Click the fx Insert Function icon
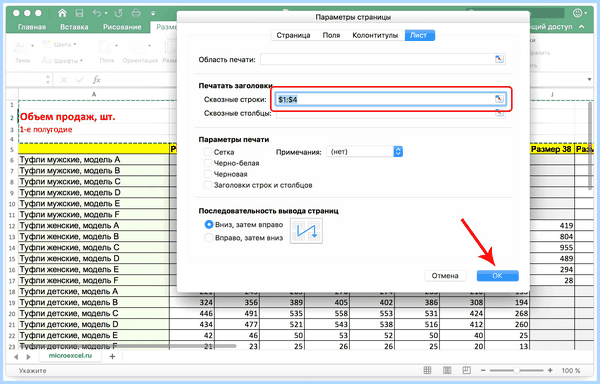The height and width of the screenshot is (384, 600). [96, 80]
